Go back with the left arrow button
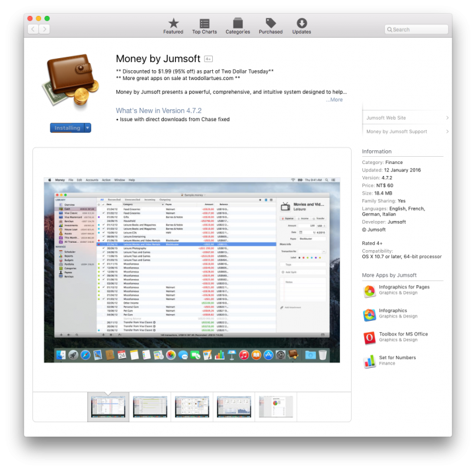The image size is (476, 471). click(33, 29)
